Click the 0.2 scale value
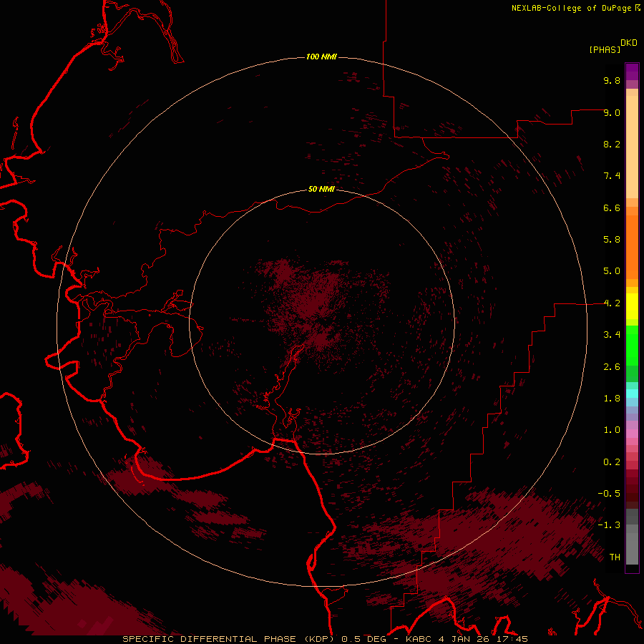Screen dimensions: 644x644 point(612,462)
